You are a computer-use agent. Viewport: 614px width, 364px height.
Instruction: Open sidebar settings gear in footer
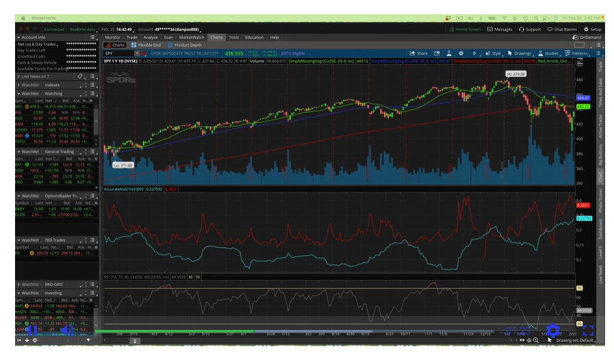click(x=35, y=340)
